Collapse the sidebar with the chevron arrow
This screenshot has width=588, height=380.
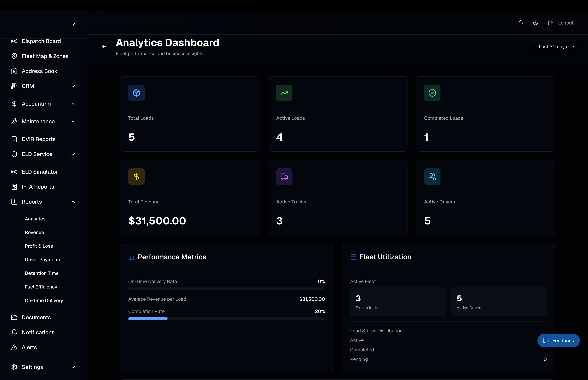tap(74, 25)
